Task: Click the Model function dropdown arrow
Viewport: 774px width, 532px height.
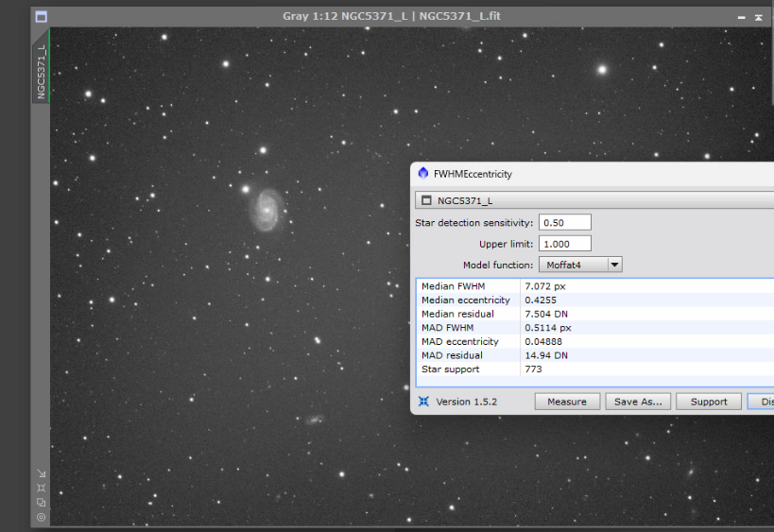Action: 614,265
